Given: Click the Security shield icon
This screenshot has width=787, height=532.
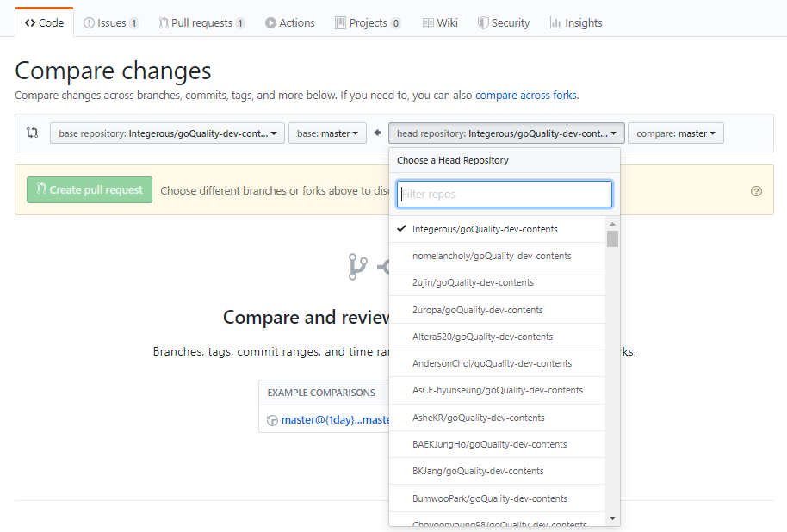Looking at the screenshot, I should 483,22.
